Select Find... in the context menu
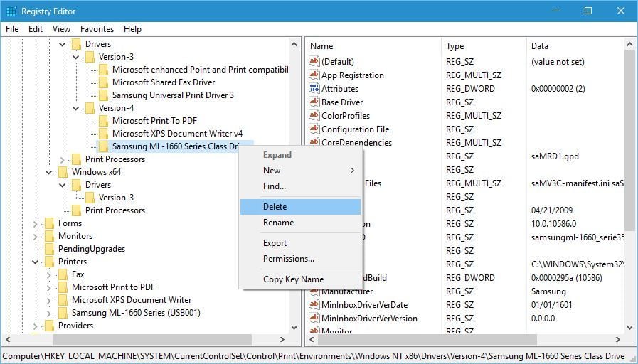 300,186
